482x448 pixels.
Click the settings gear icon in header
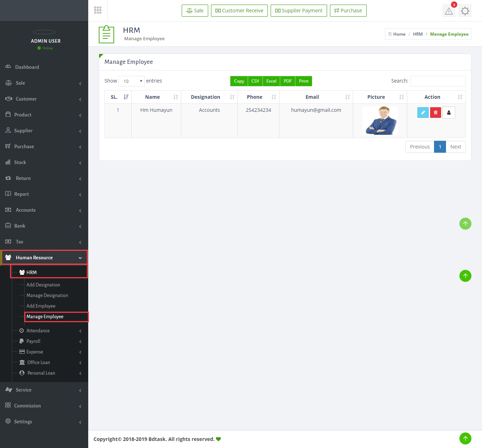[465, 11]
